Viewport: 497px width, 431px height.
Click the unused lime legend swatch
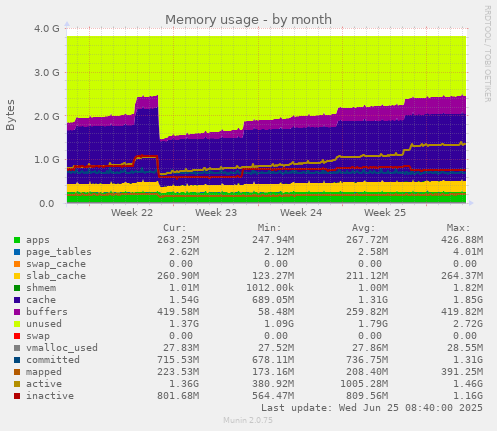(x=17, y=324)
